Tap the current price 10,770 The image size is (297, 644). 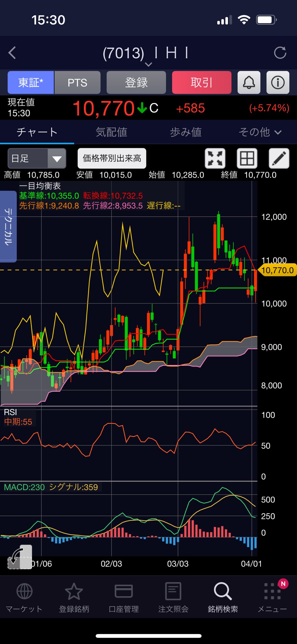104,108
